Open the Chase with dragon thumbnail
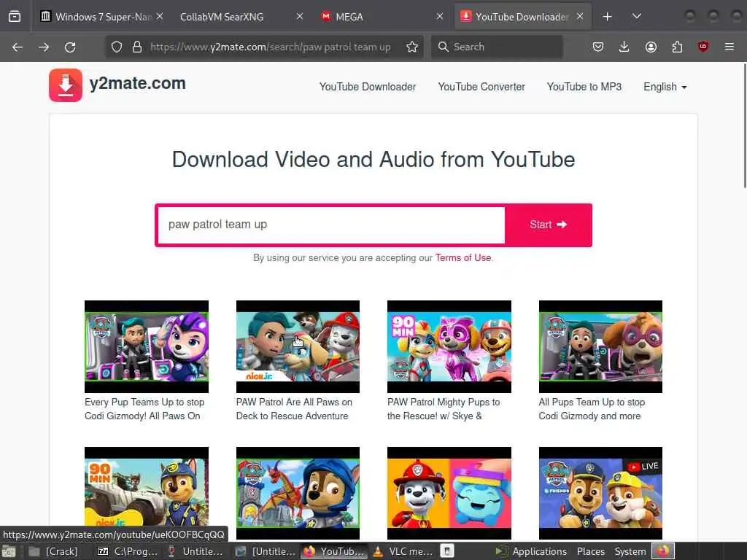The image size is (747, 560). pos(298,493)
